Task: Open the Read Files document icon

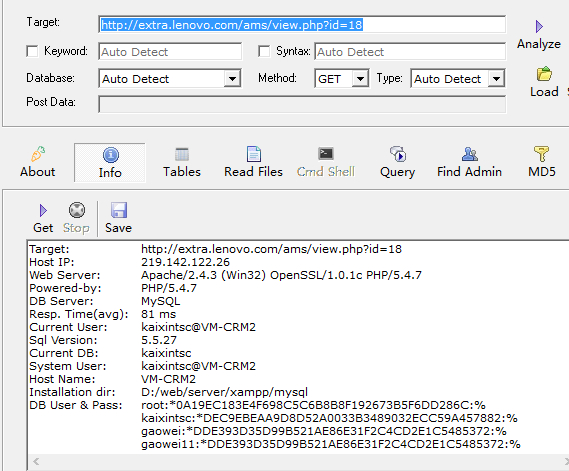Action: [x=254, y=154]
